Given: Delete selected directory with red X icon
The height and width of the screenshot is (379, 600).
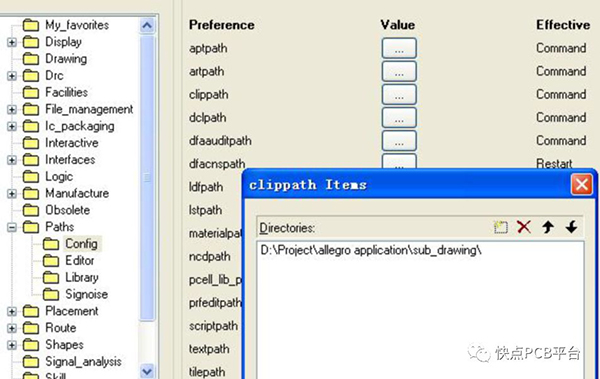Looking at the screenshot, I should (524, 227).
